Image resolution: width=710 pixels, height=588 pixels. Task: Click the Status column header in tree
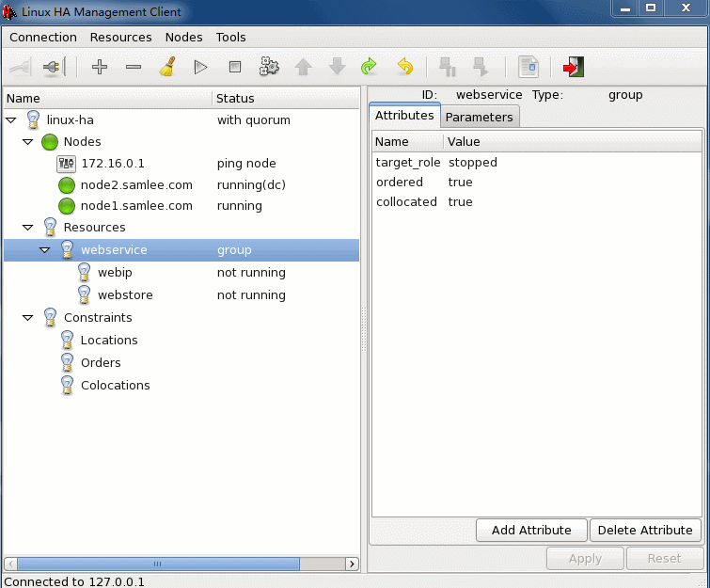[286, 98]
